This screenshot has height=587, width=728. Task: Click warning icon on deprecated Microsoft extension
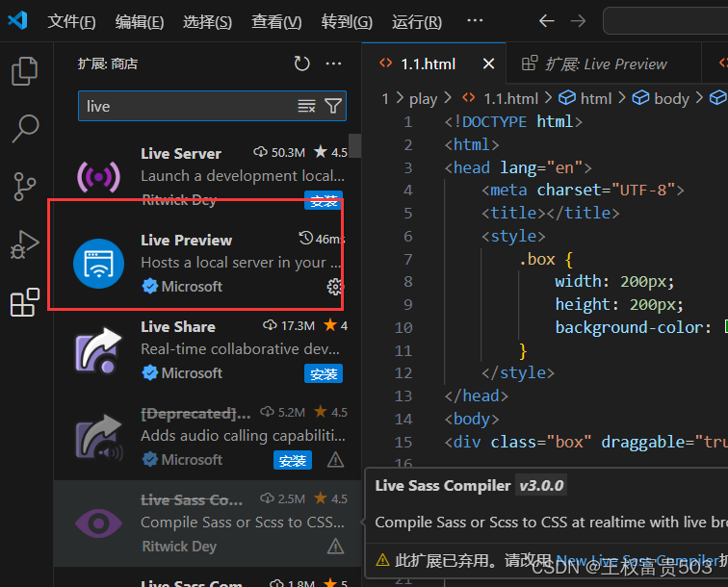tap(335, 460)
